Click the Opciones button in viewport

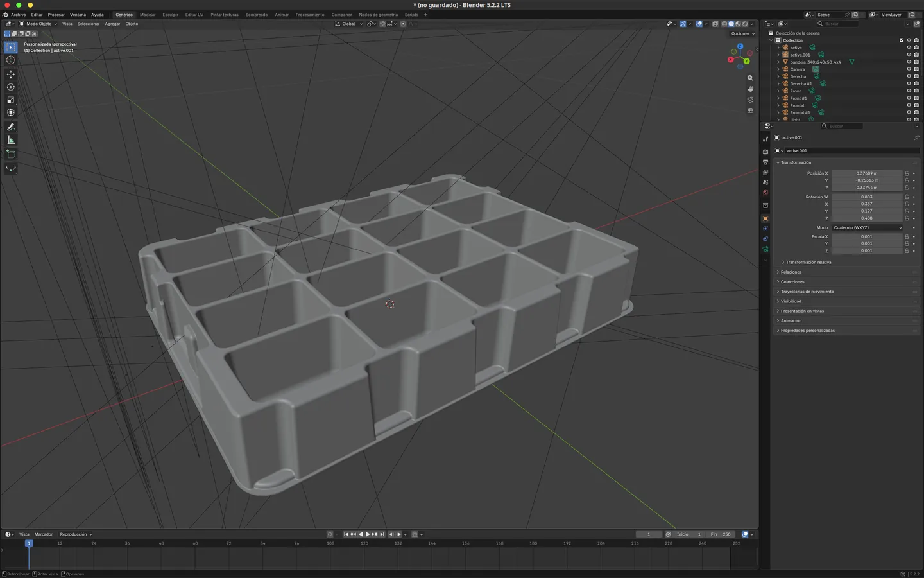click(742, 33)
